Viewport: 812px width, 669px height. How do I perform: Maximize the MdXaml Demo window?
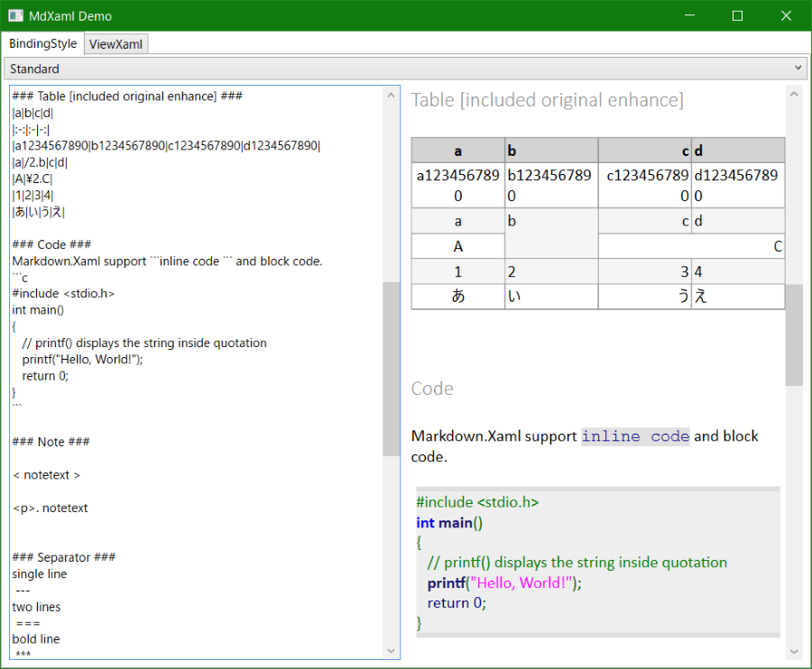click(737, 15)
